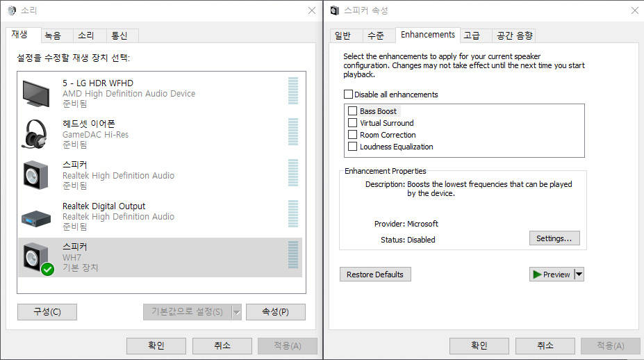
Task: Select the Enhancements tab
Action: pos(427,35)
